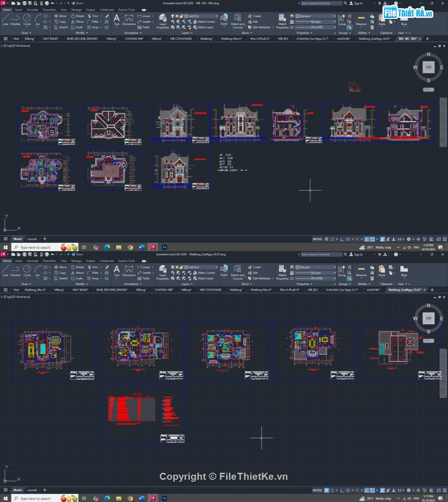Switch to the Annotate ribbon tab
Screen dimensions: 448x502
click(x=32, y=9)
